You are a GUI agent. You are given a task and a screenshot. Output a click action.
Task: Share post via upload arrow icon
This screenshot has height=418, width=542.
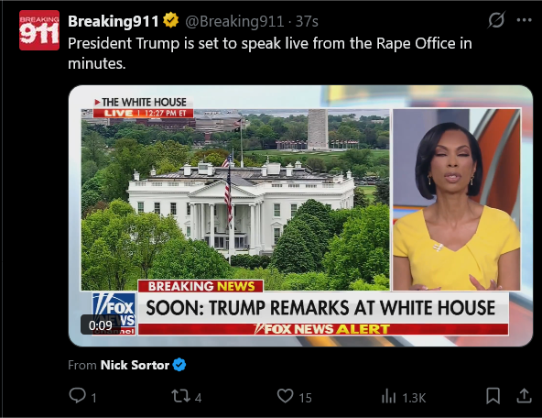point(524,396)
